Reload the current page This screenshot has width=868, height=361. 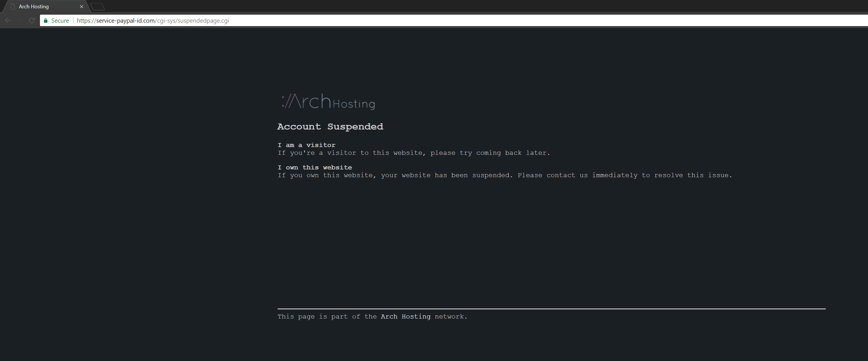32,21
